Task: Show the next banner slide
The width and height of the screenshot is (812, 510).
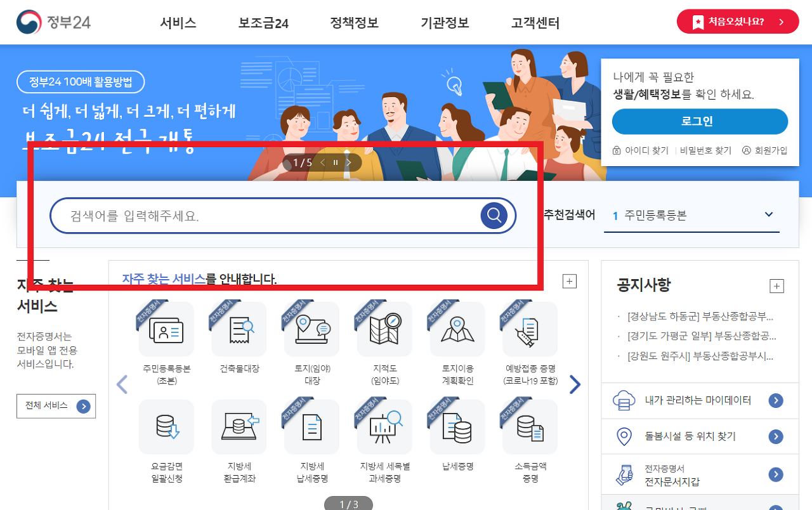Action: point(348,163)
